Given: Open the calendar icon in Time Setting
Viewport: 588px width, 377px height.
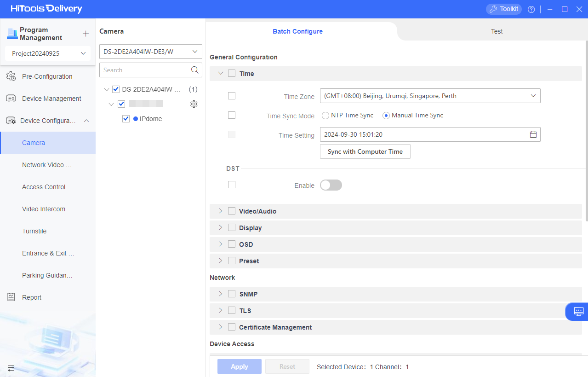Looking at the screenshot, I should (x=533, y=134).
